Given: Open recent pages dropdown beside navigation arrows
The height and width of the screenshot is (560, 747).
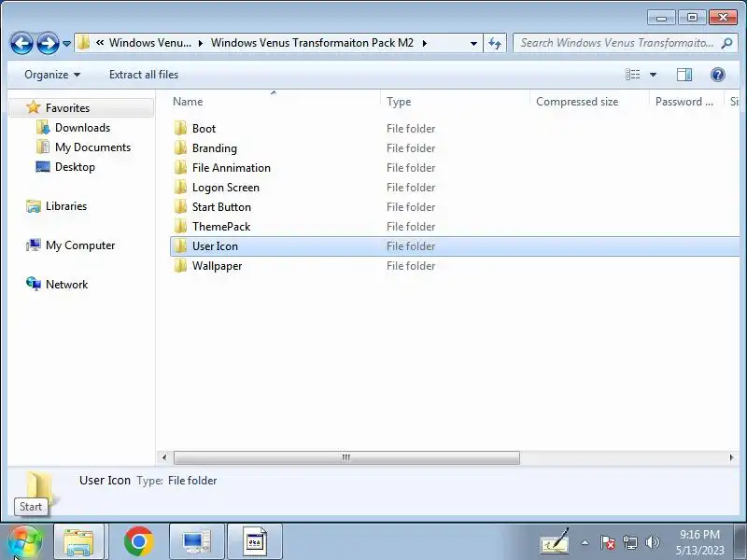Looking at the screenshot, I should 66,43.
